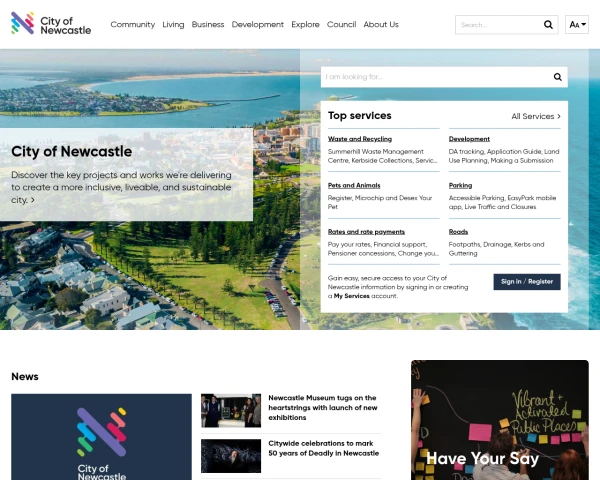Open the Pets and Animals link
600x480 pixels.
(354, 185)
